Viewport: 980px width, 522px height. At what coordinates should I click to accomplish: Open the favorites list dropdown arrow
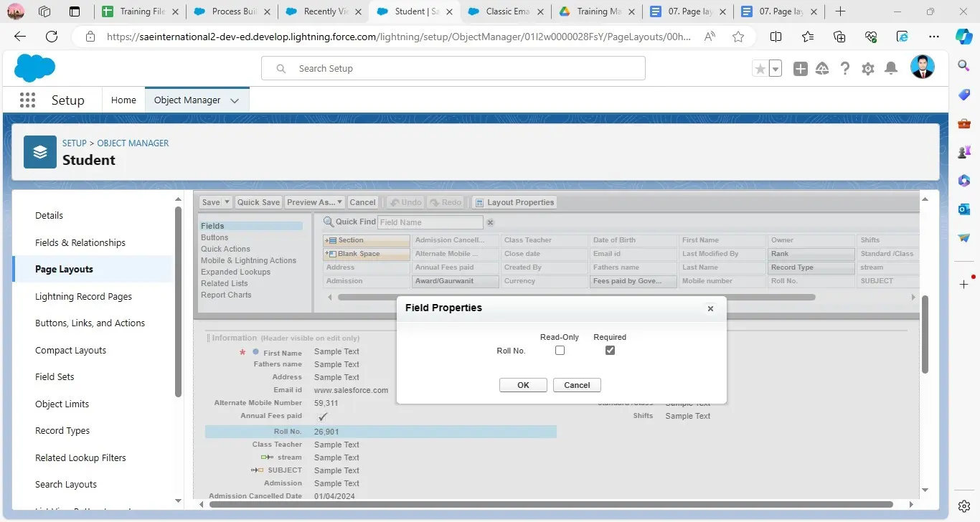point(776,69)
